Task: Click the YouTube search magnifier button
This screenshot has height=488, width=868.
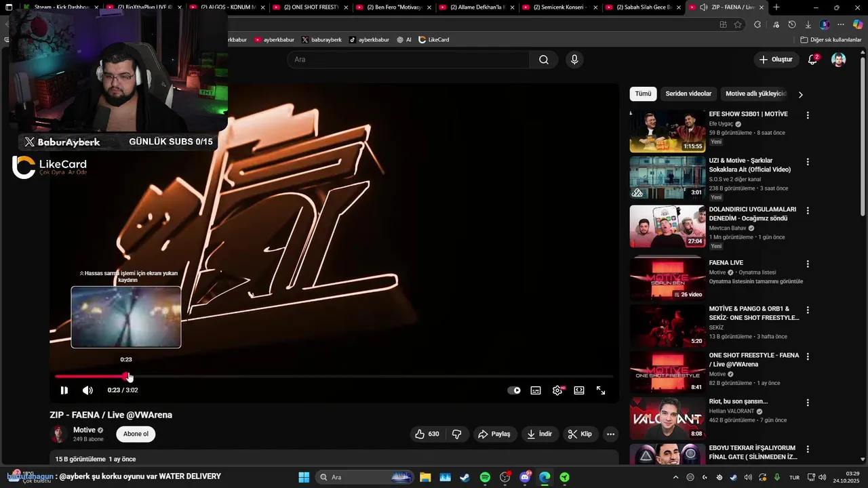Action: (x=544, y=60)
